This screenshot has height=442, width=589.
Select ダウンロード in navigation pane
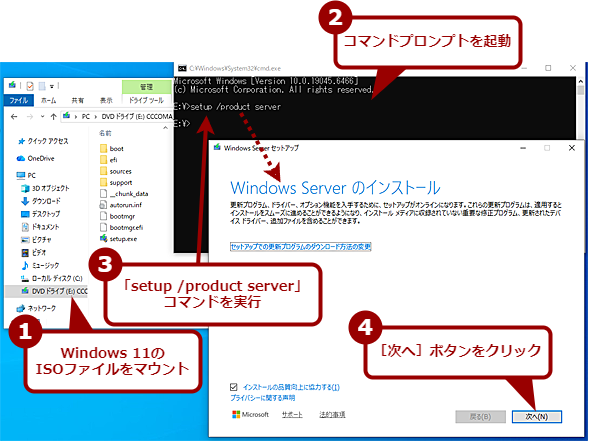click(x=41, y=201)
